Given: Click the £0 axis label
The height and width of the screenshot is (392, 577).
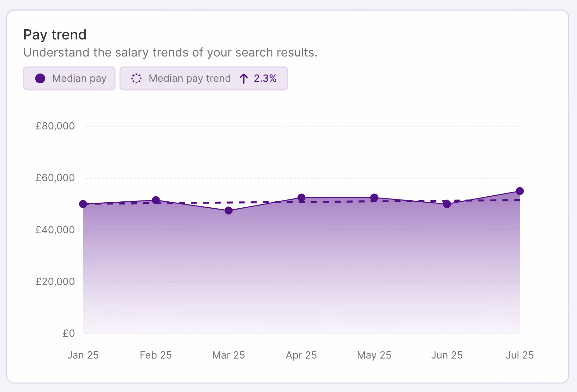Looking at the screenshot, I should point(69,333).
